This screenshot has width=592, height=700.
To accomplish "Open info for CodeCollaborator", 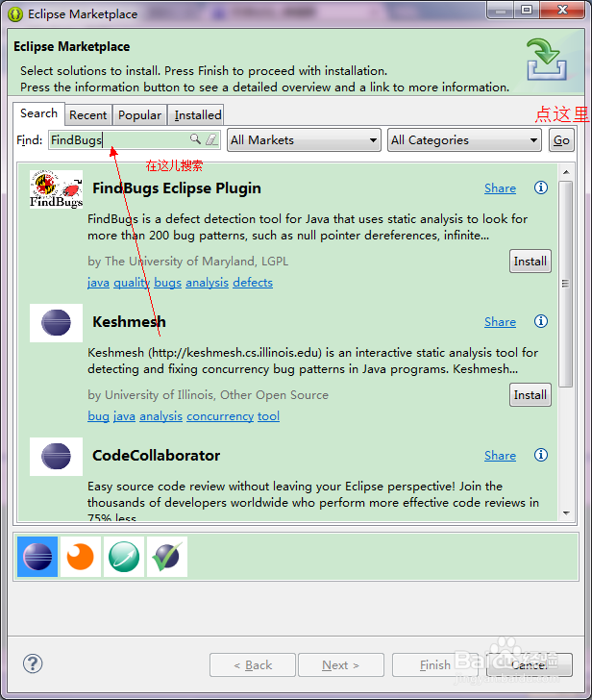I will [541, 455].
